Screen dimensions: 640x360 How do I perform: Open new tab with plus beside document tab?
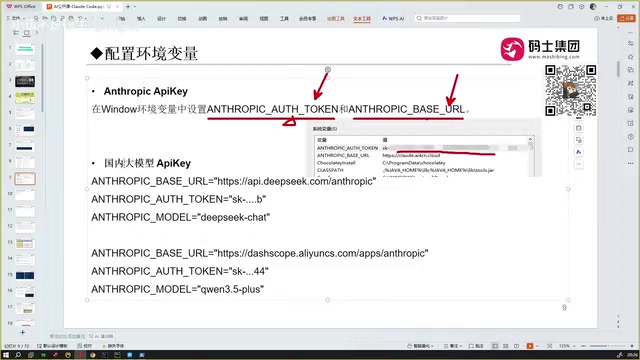[128, 7]
